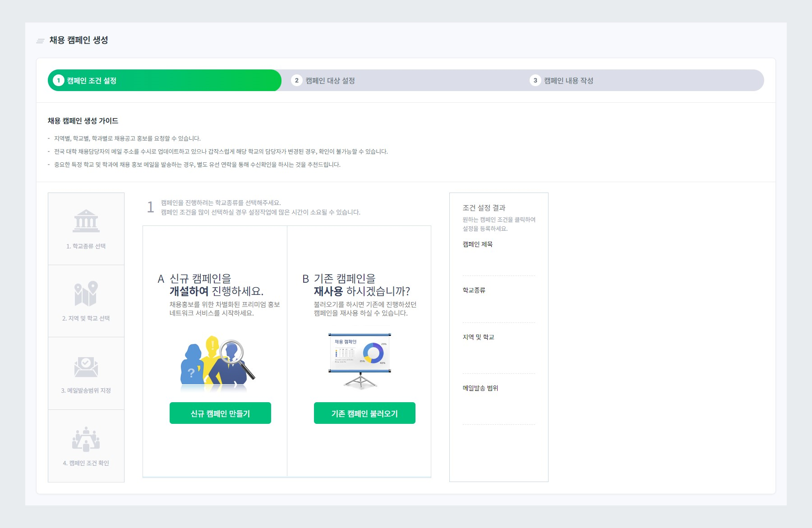Click the school building icon

86,221
